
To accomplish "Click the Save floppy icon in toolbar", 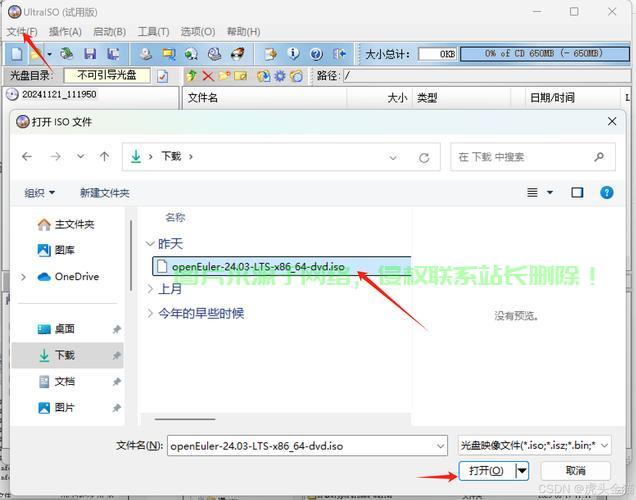I will pos(90,54).
